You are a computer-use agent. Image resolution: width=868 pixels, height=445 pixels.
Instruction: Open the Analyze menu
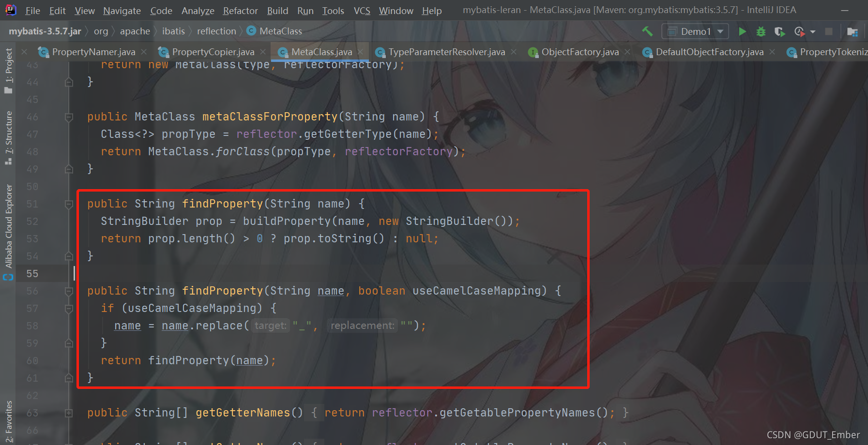[198, 11]
